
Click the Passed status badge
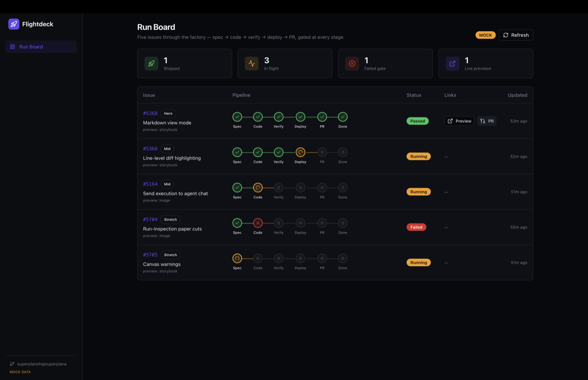pyautogui.click(x=417, y=121)
